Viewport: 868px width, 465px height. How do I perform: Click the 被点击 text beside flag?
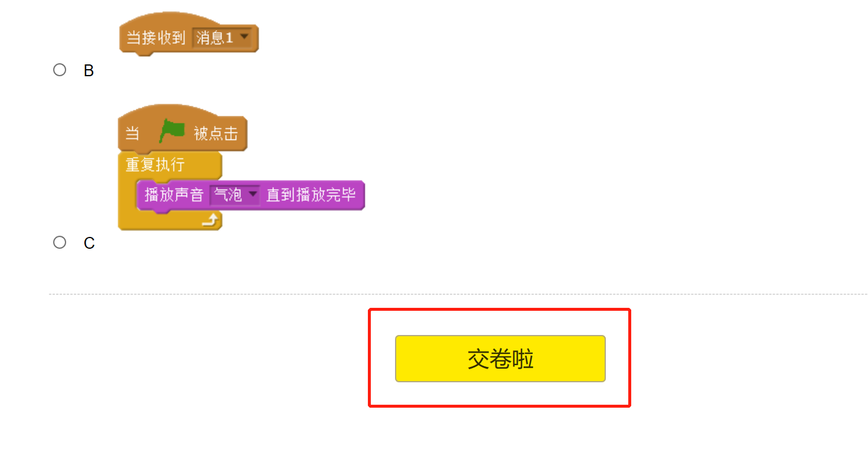[216, 134]
